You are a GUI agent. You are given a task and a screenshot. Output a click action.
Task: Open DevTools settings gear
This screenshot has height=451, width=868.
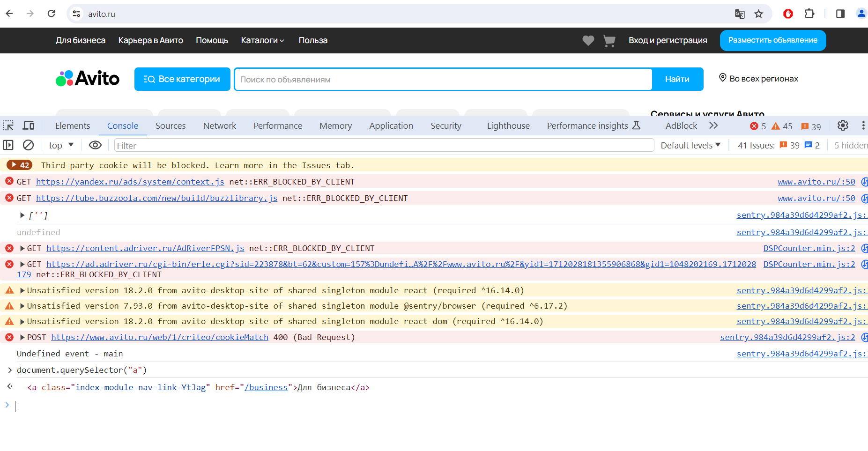pos(843,126)
